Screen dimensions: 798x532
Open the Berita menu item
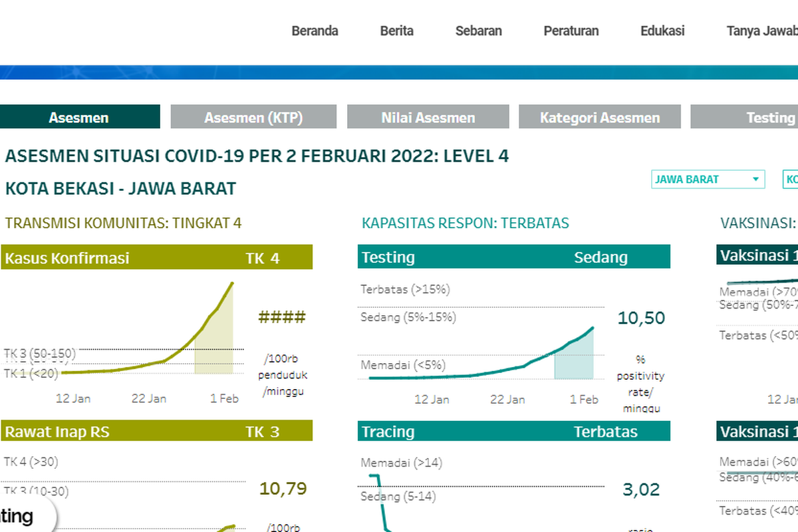pyautogui.click(x=396, y=31)
